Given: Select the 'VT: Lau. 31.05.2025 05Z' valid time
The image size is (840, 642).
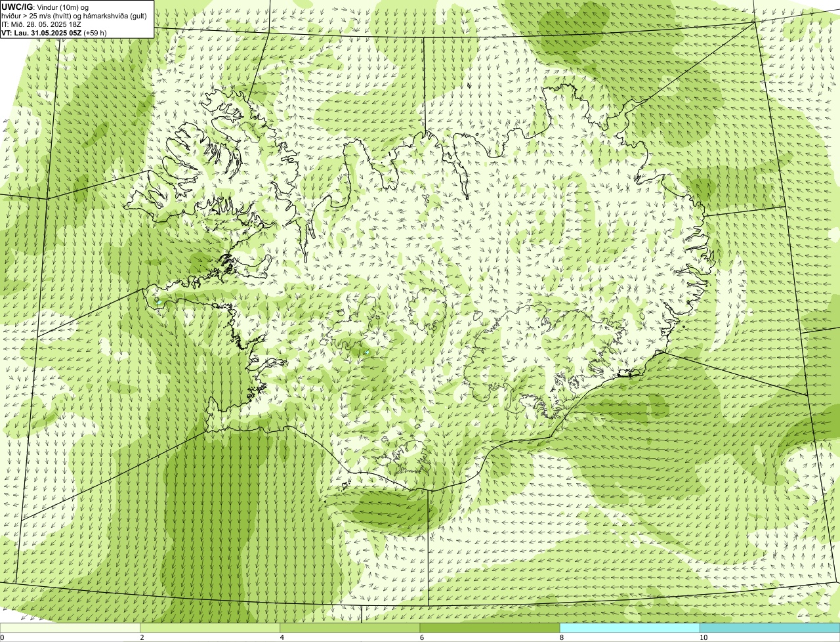Looking at the screenshot, I should click(41, 33).
